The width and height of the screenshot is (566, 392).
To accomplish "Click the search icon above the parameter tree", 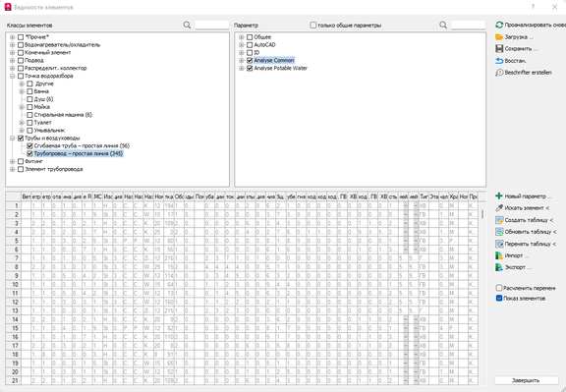I will 443,25.
